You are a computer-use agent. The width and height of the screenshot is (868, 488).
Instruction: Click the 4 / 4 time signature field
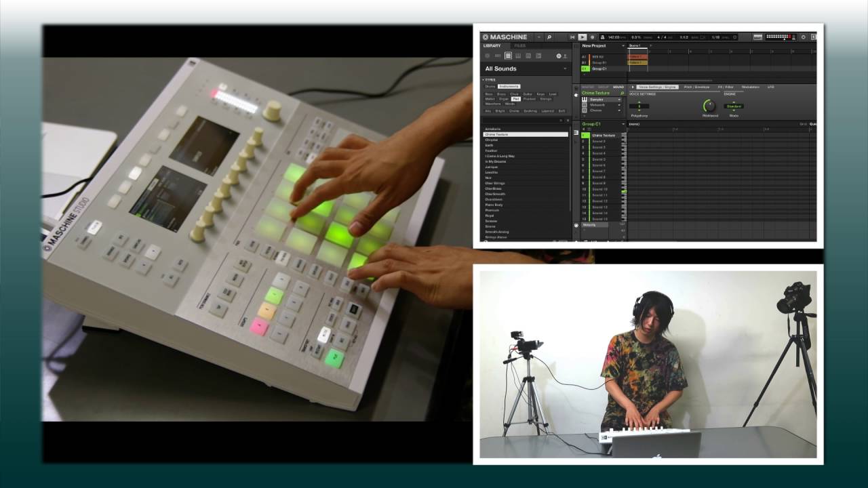pyautogui.click(x=662, y=37)
